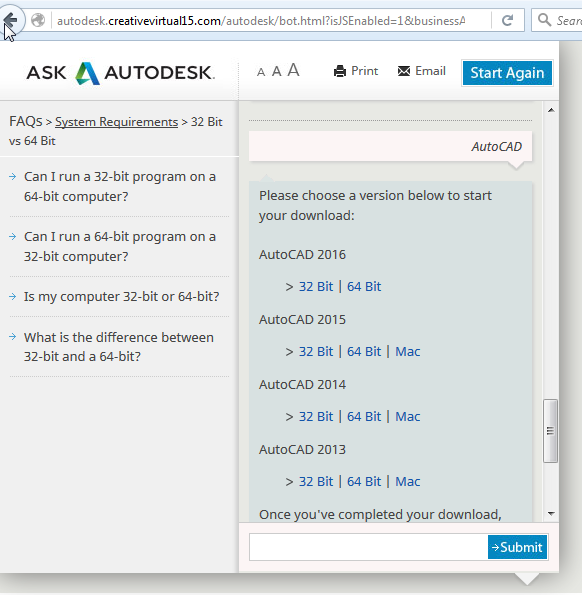Click the email envelope icon

click(x=404, y=71)
